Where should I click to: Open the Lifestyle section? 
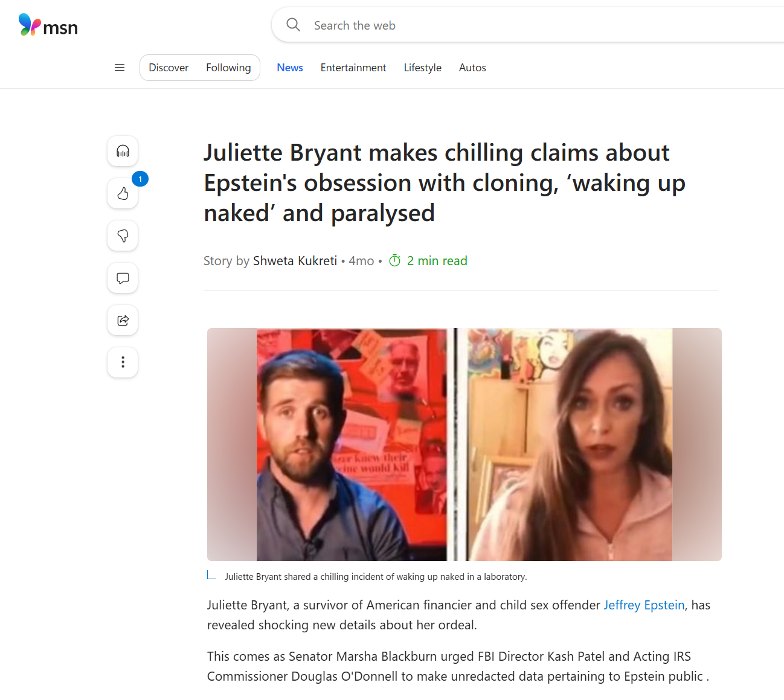(423, 68)
